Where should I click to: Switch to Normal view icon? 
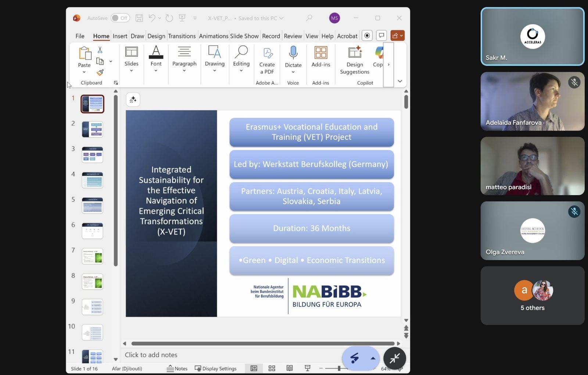click(254, 368)
